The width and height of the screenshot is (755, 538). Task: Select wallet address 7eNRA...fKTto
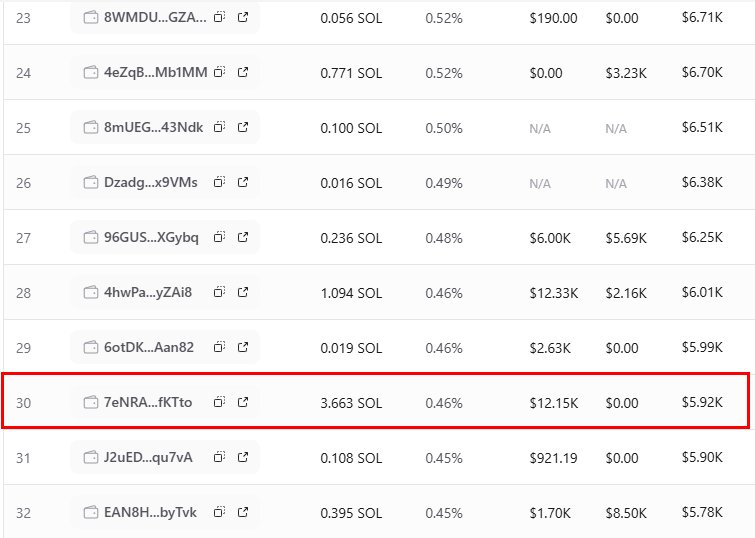click(148, 402)
